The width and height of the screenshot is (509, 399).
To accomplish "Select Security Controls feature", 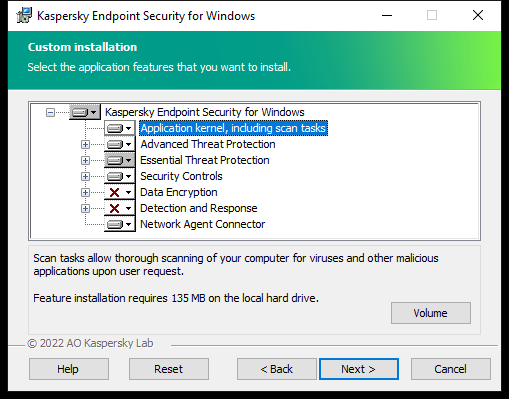I will coord(181,176).
